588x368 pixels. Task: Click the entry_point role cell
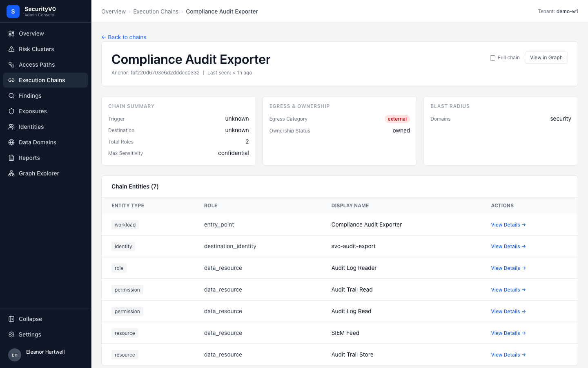(x=219, y=224)
